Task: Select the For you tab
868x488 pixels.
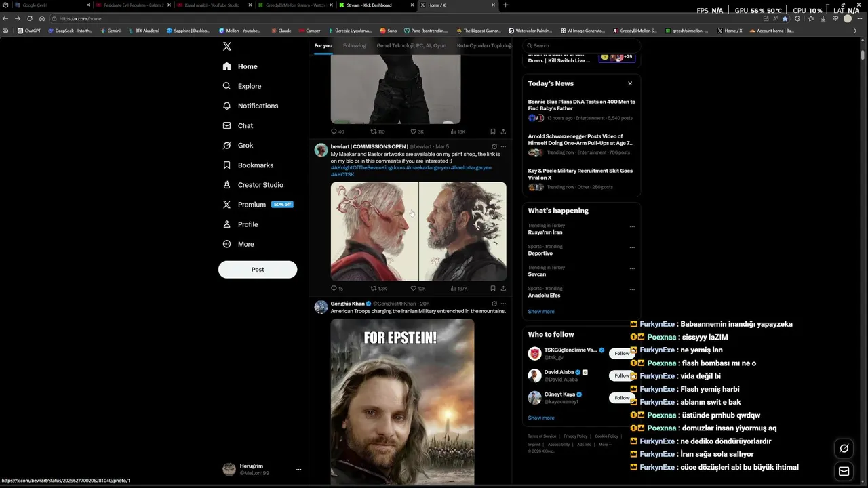Action: pos(323,45)
